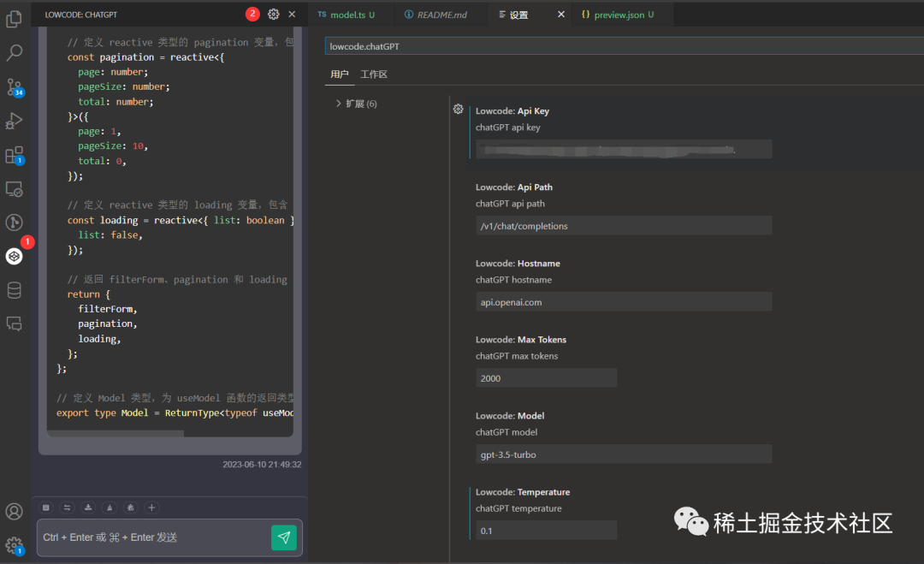Click the download icon above chat input

(88, 508)
